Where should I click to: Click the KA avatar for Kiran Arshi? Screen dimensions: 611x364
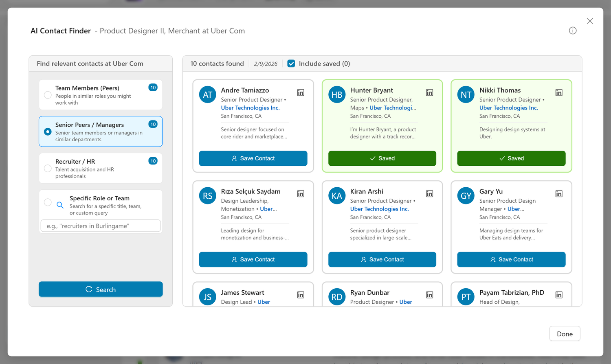point(337,196)
